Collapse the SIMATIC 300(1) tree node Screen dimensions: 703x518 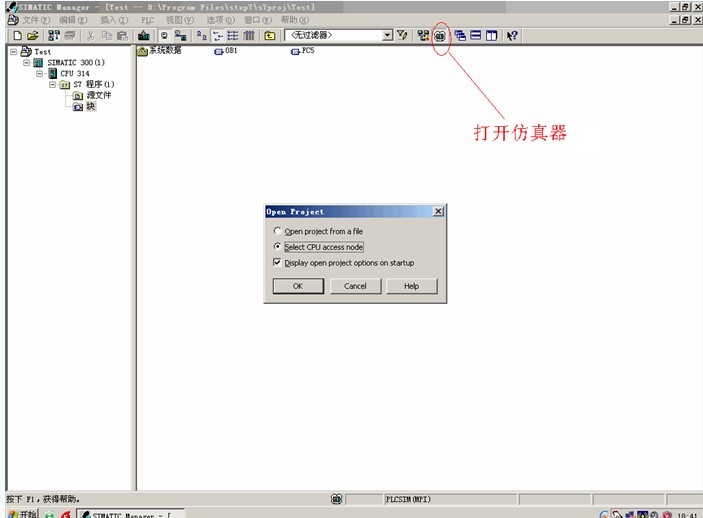(27, 62)
